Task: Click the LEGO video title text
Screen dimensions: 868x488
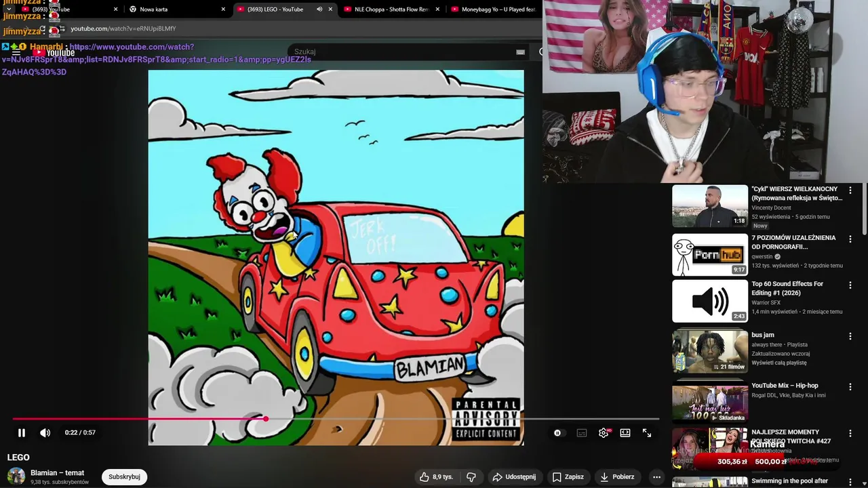Action: [18, 457]
